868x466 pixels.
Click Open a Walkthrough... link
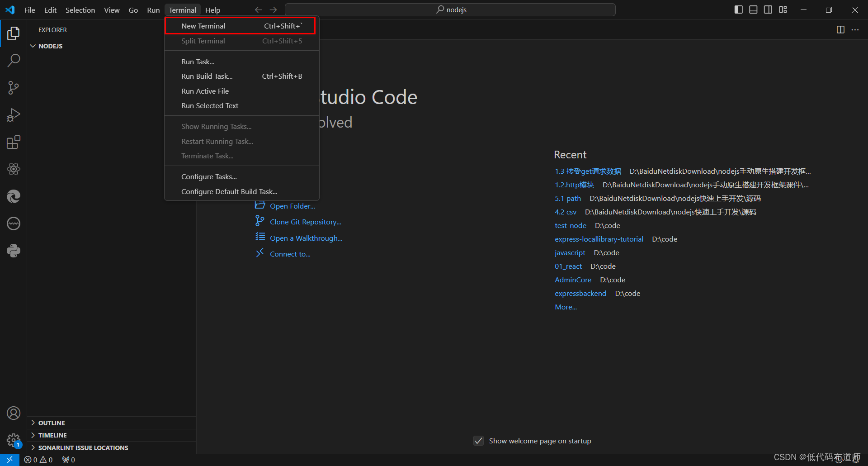coord(306,238)
